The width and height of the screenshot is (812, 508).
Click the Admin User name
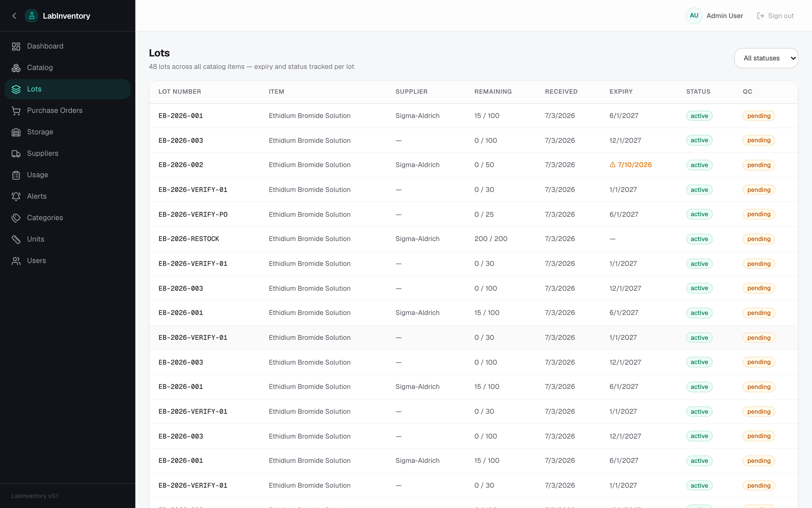coord(724,16)
